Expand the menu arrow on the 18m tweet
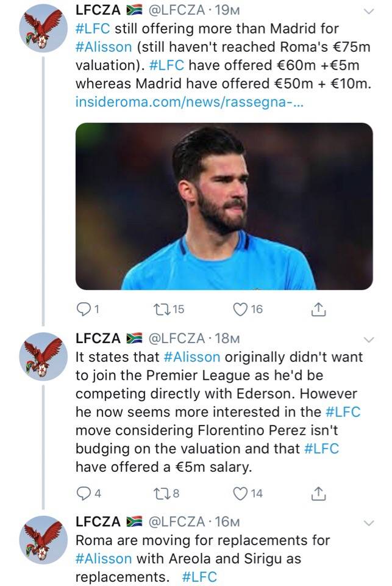Image resolution: width=392 pixels, height=586 pixels. (369, 339)
